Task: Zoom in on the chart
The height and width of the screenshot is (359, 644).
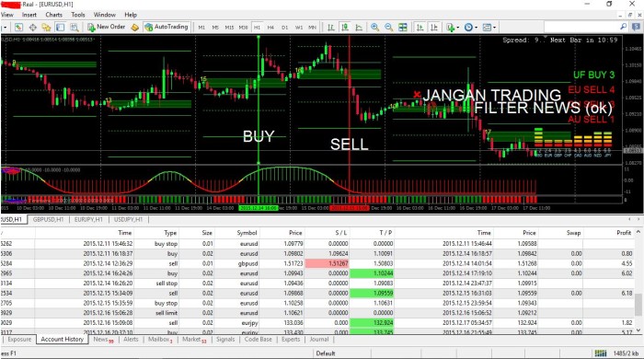Action: point(374,27)
